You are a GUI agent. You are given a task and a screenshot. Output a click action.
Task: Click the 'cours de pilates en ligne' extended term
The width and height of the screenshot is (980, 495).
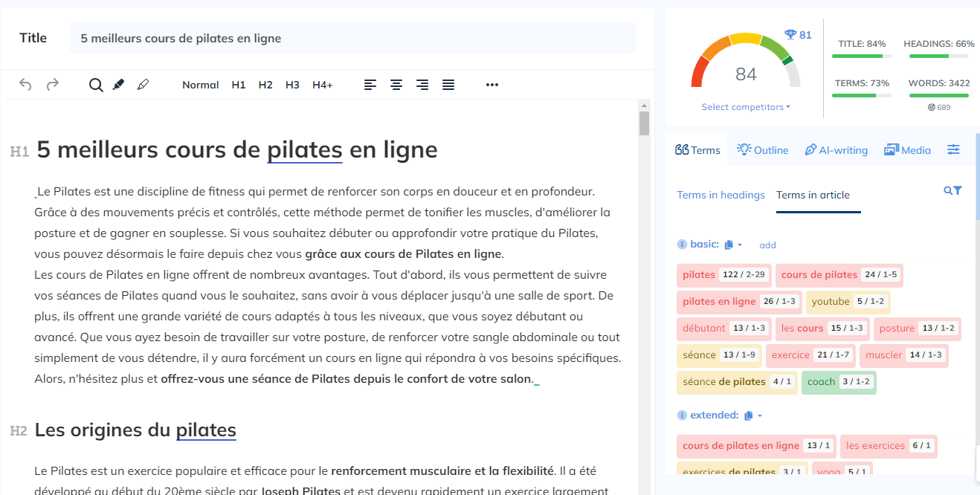pos(756,446)
